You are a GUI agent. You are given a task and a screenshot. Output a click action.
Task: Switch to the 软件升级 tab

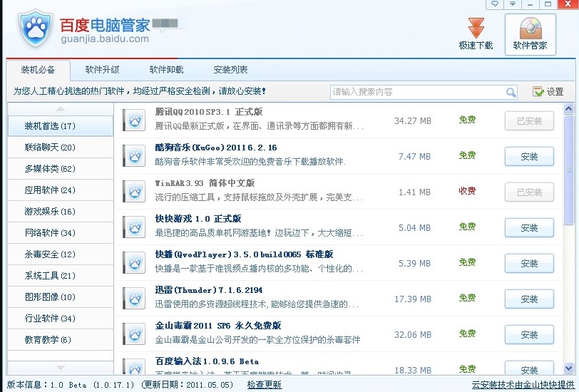coord(102,70)
